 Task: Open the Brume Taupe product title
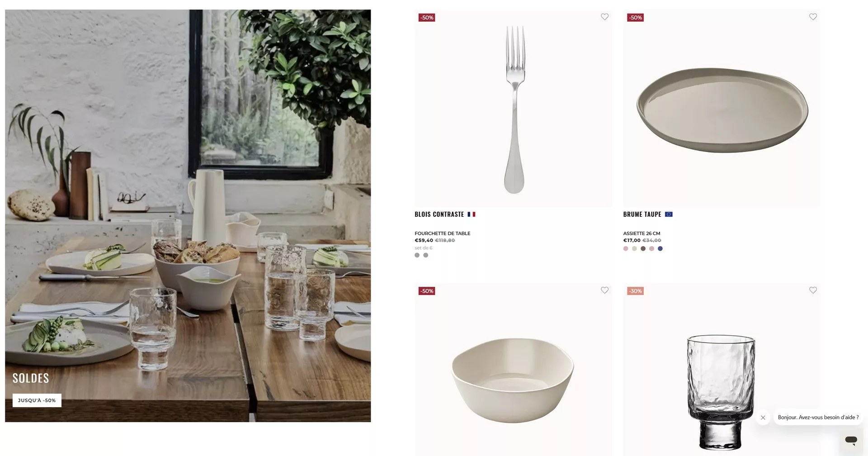click(x=642, y=214)
